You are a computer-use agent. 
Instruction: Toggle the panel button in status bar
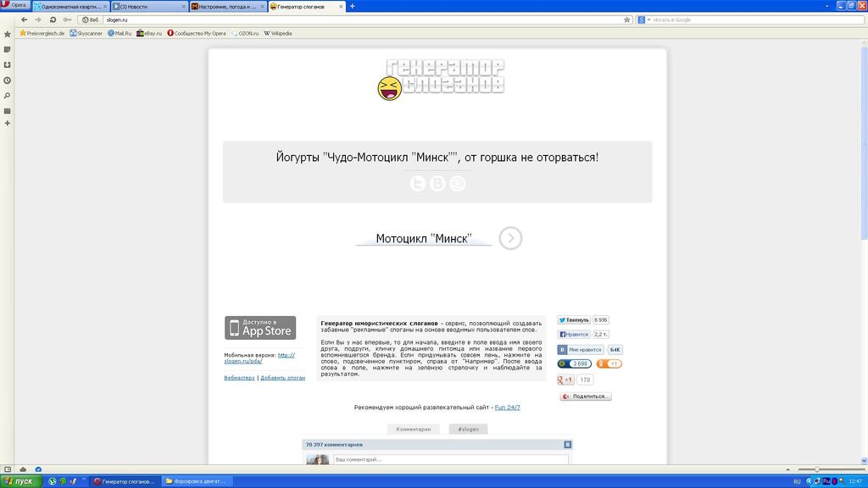tap(7, 469)
